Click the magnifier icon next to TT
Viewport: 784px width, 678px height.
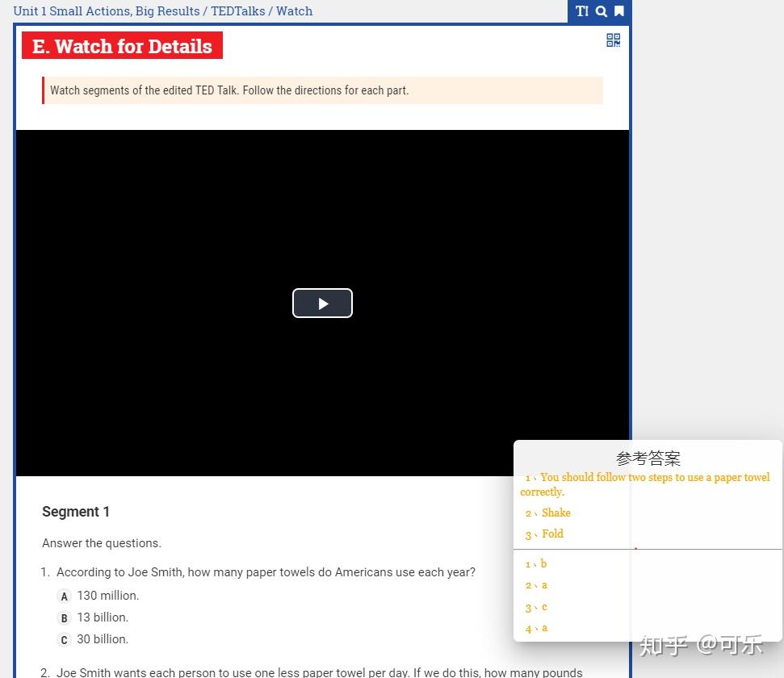pos(601,11)
